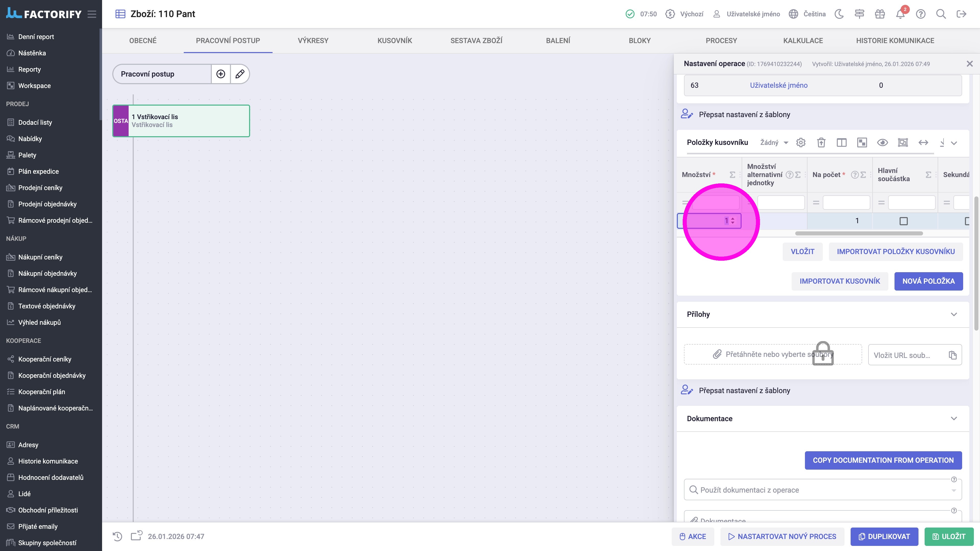Toggle the eye visibility icon in the table toolbar

[882, 143]
